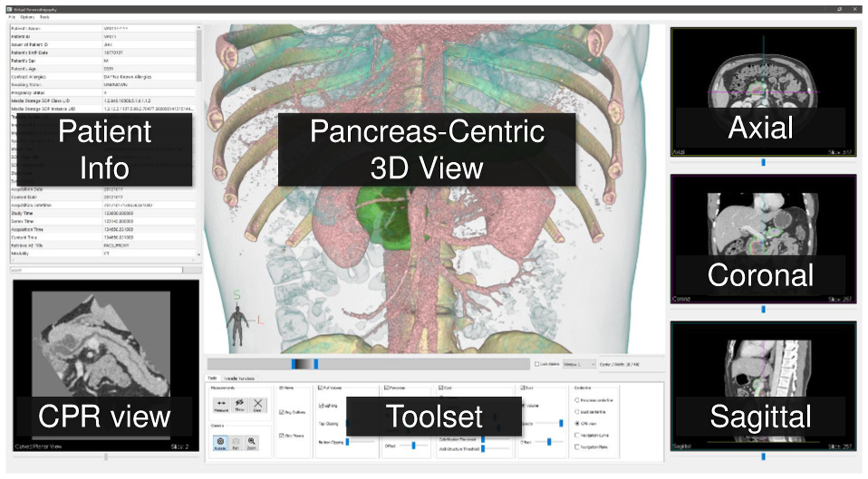Toggle the Navigation Plane checkbox
Viewport: 868px width, 479px height.
coord(577,447)
